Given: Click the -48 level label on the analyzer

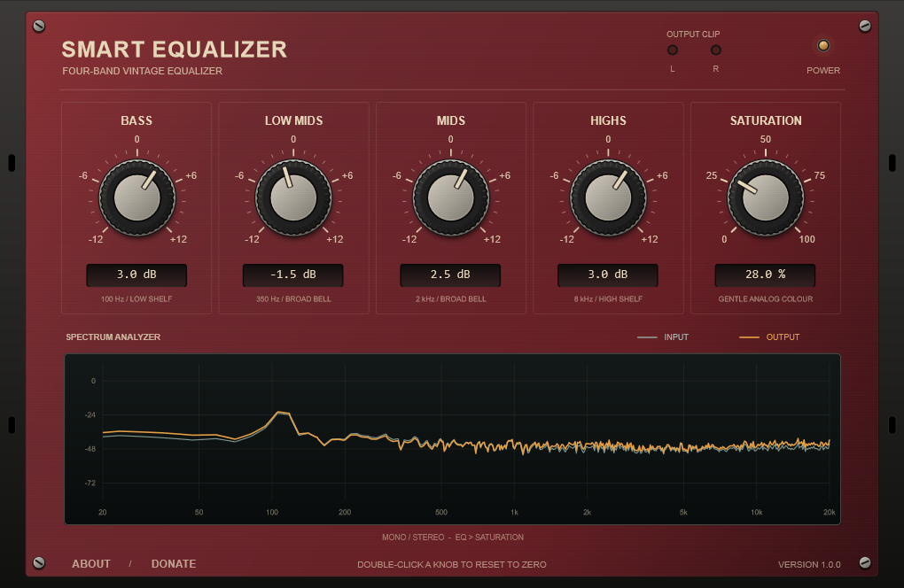Looking at the screenshot, I should pyautogui.click(x=90, y=449).
